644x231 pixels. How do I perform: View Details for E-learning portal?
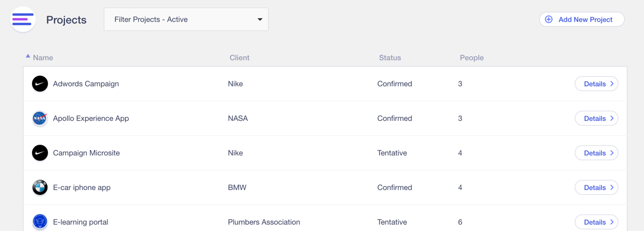[596, 222]
